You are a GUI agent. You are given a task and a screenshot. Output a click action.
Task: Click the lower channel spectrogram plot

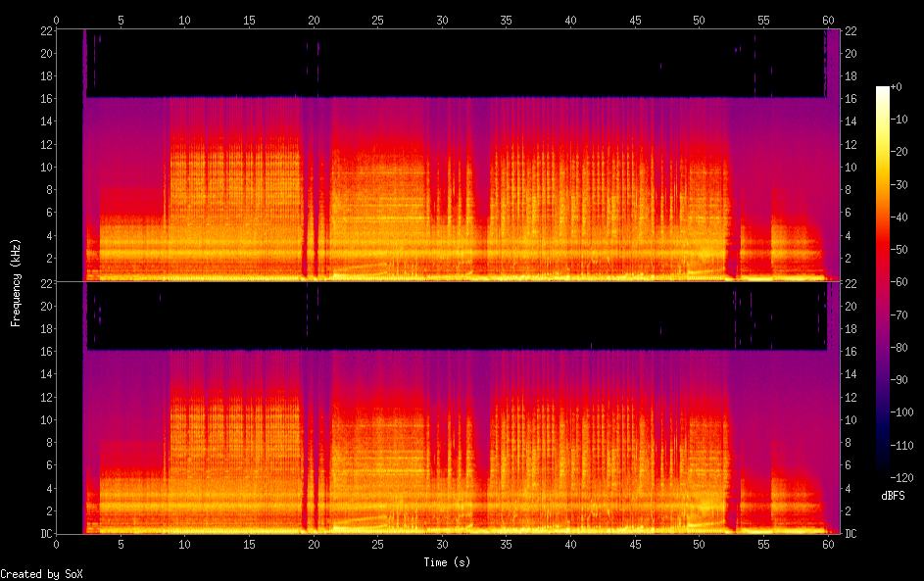448,408
